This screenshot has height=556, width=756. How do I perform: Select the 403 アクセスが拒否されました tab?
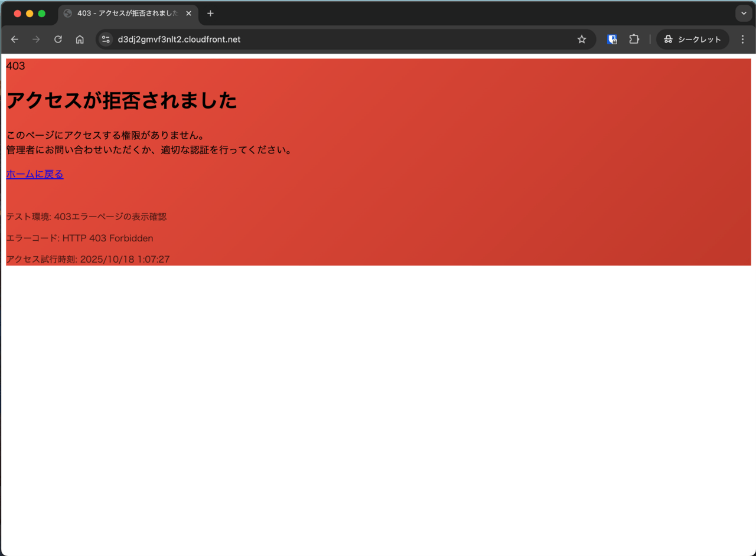point(127,14)
